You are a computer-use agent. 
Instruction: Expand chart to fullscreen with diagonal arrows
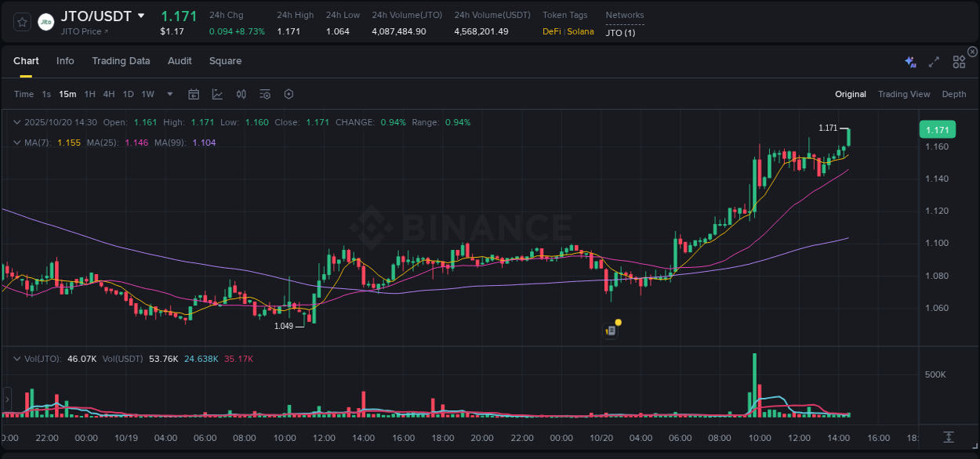pos(933,61)
